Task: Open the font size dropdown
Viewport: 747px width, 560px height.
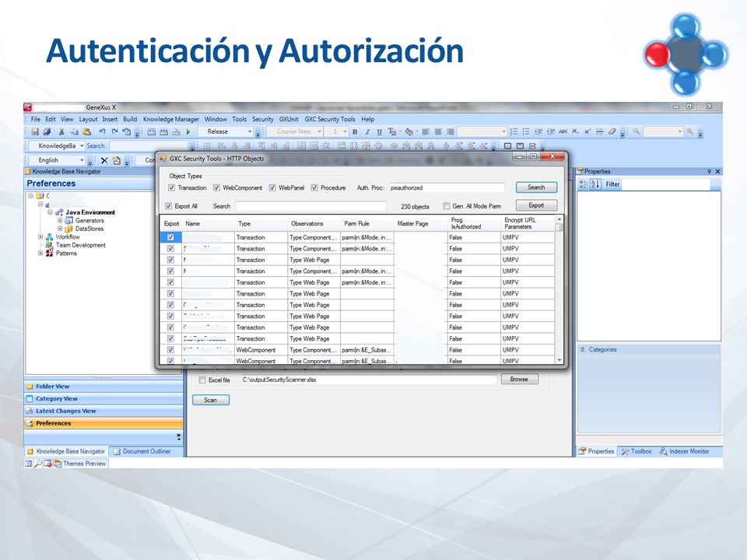Action: [x=345, y=131]
